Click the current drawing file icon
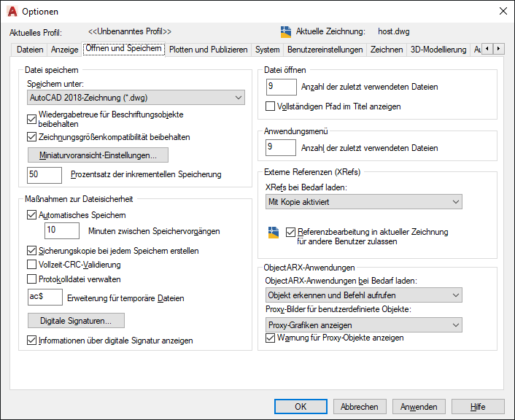The width and height of the screenshot is (515, 420). click(x=286, y=31)
